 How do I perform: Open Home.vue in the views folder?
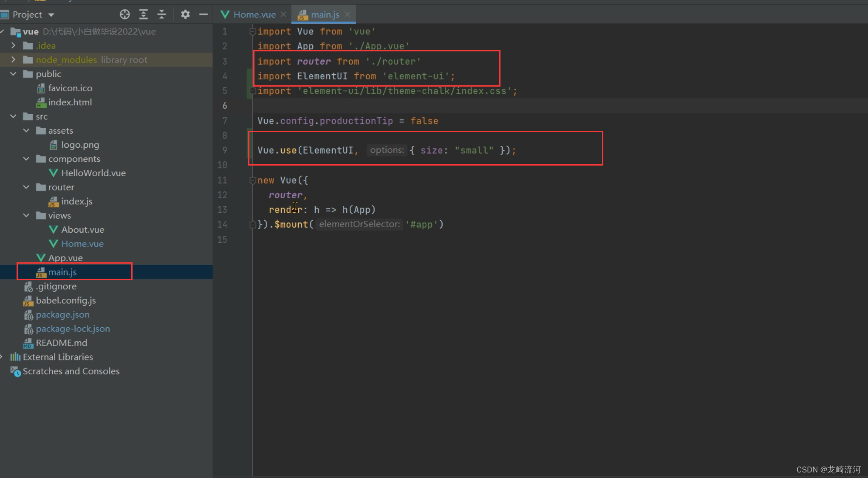(x=82, y=244)
